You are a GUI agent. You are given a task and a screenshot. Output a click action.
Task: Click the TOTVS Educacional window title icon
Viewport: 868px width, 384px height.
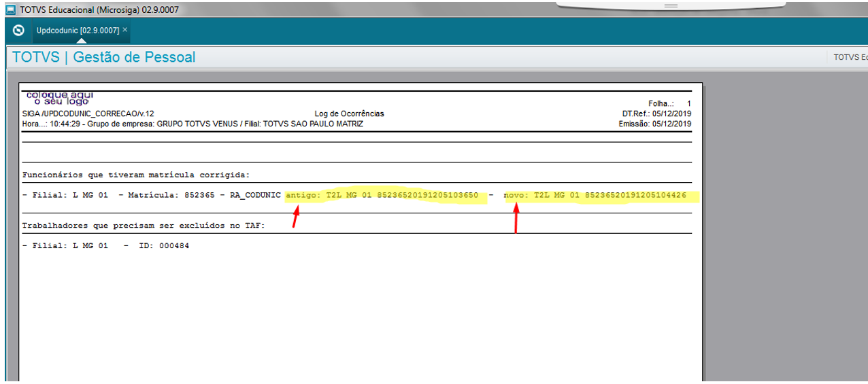point(10,10)
